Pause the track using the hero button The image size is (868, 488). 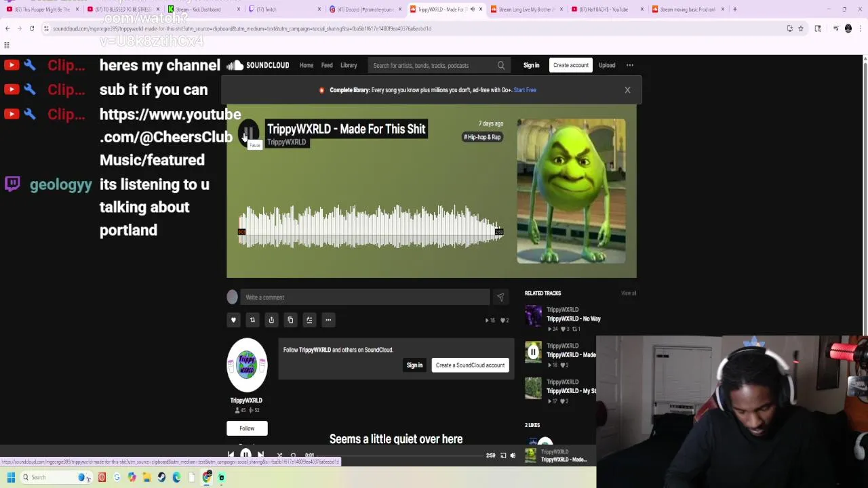point(248,134)
